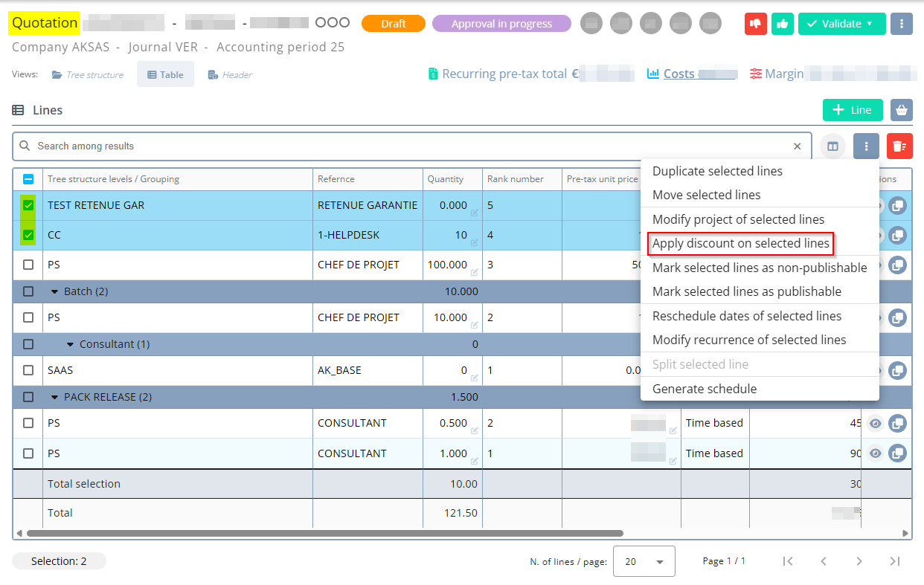Collapse the PACK RELEASE (2) group

pyautogui.click(x=55, y=397)
